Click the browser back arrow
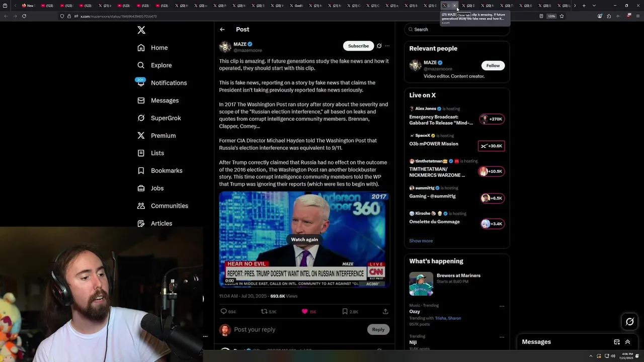 6,16
